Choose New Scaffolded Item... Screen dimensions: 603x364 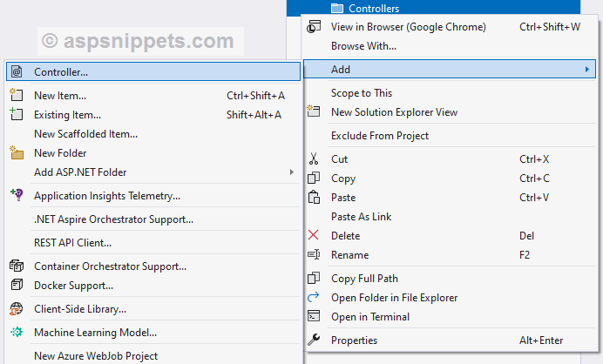(x=153, y=134)
